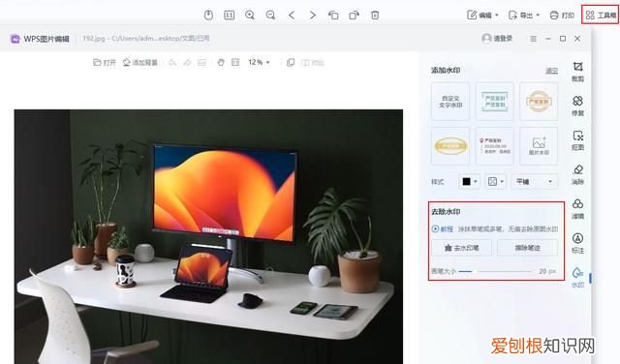The height and width of the screenshot is (364, 620).
Task: Click the original image icon after redo
Action: tap(201, 63)
